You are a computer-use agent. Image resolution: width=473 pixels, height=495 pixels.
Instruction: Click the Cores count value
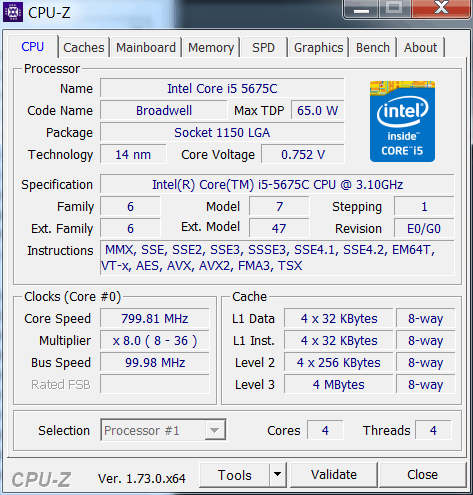pos(325,430)
